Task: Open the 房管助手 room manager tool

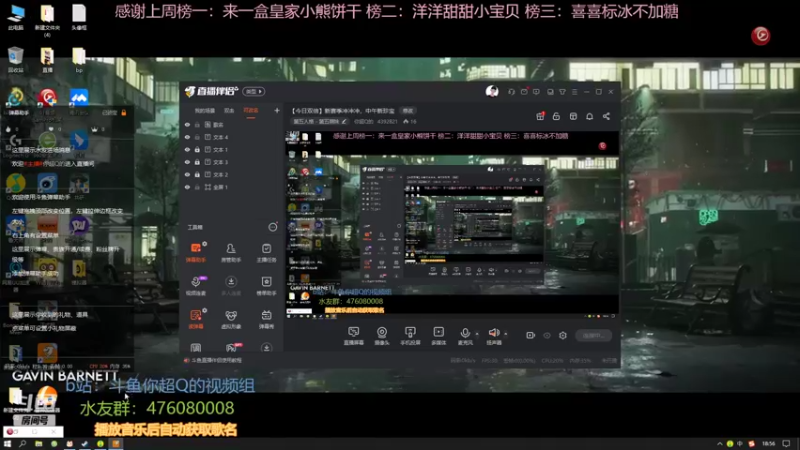Action: [231, 252]
